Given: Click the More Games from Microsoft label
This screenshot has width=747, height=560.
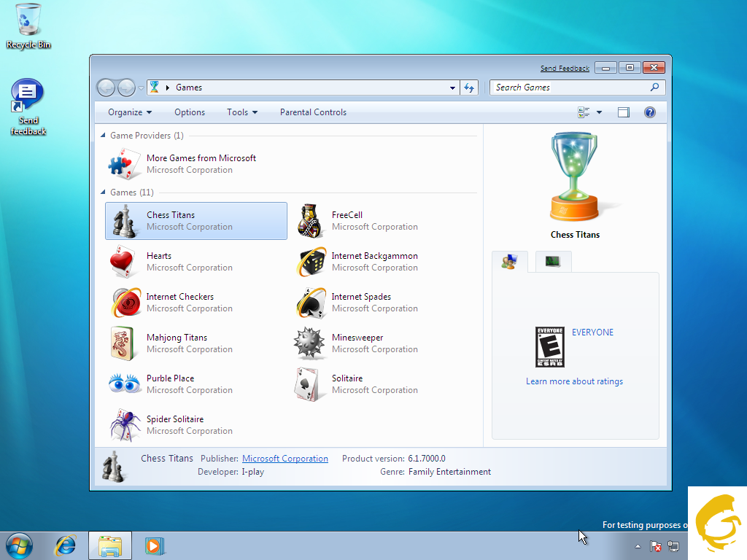Looking at the screenshot, I should click(x=201, y=158).
